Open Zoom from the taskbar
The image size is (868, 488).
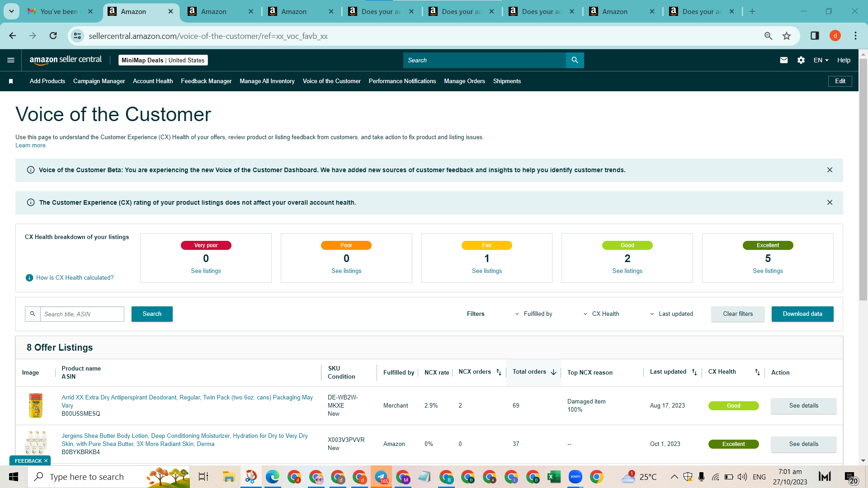click(575, 477)
